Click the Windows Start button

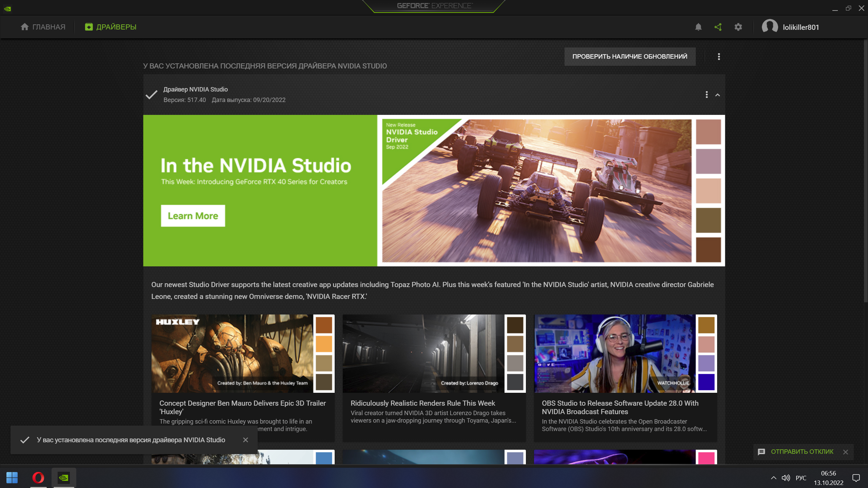tap(12, 478)
